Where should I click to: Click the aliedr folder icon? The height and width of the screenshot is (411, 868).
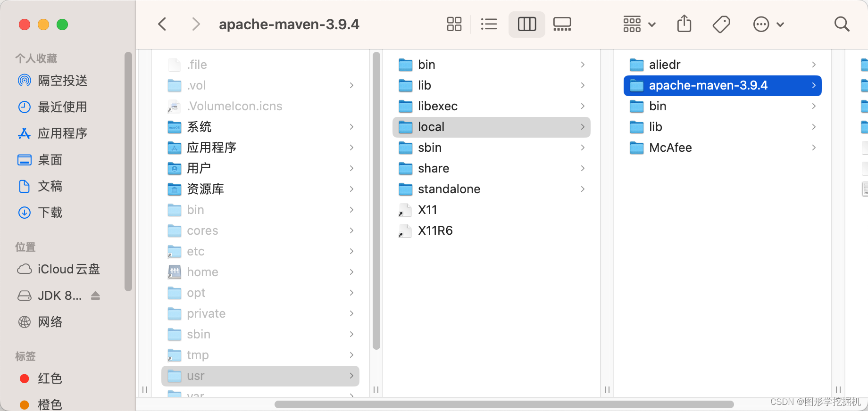pyautogui.click(x=637, y=65)
